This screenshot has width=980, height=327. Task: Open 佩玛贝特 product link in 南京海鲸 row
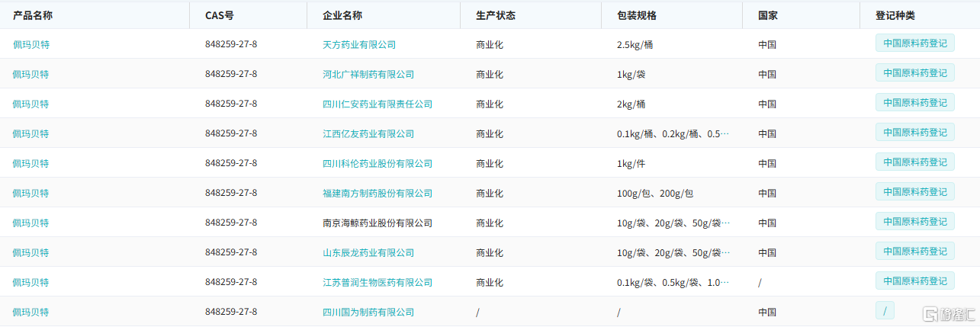click(x=31, y=223)
